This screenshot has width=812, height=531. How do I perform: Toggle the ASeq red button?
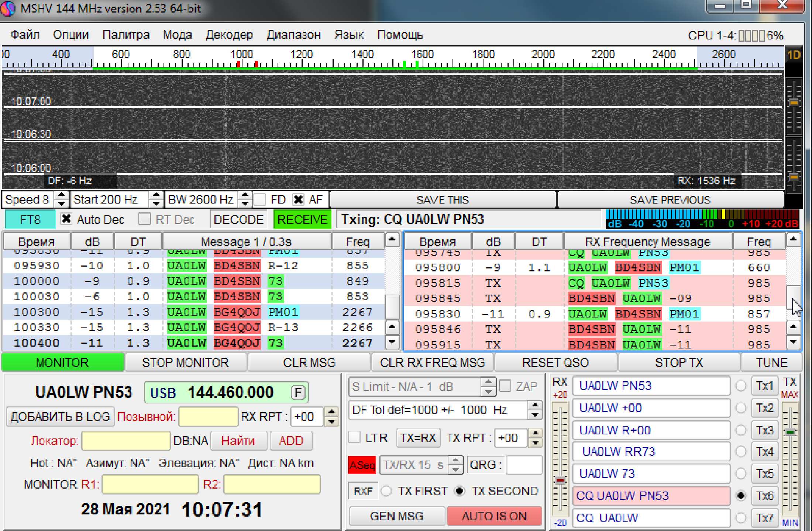tap(362, 465)
